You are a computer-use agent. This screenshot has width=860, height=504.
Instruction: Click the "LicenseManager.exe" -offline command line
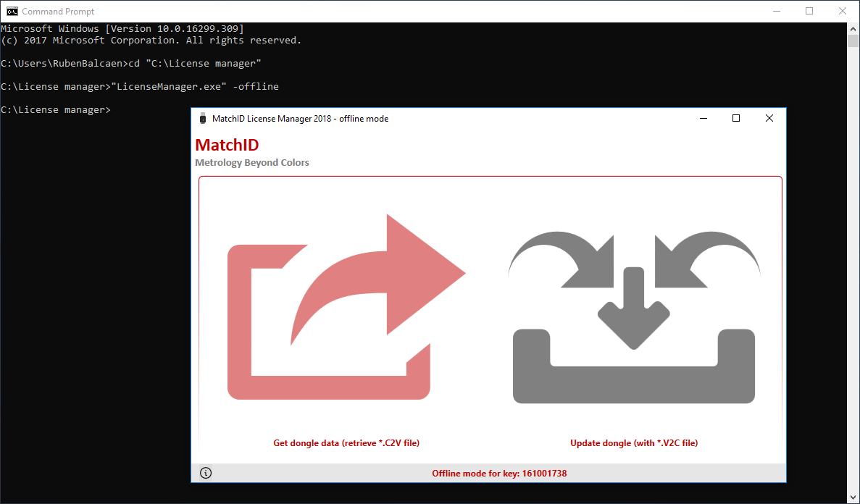click(140, 87)
